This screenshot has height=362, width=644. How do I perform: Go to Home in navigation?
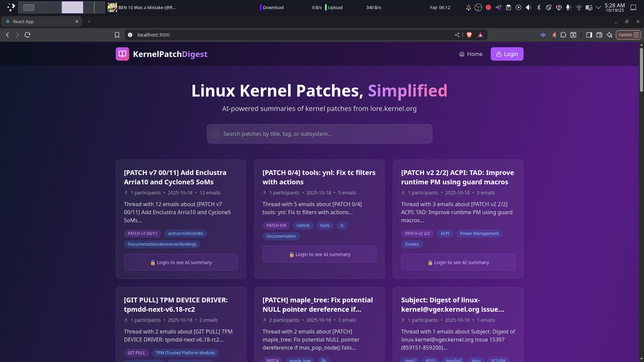click(x=471, y=54)
